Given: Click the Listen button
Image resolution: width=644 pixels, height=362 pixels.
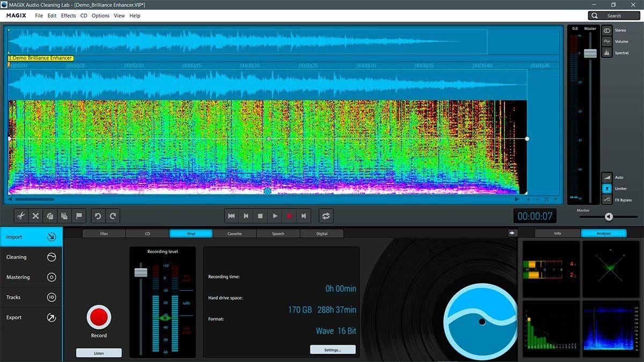Looking at the screenshot, I should tap(99, 353).
